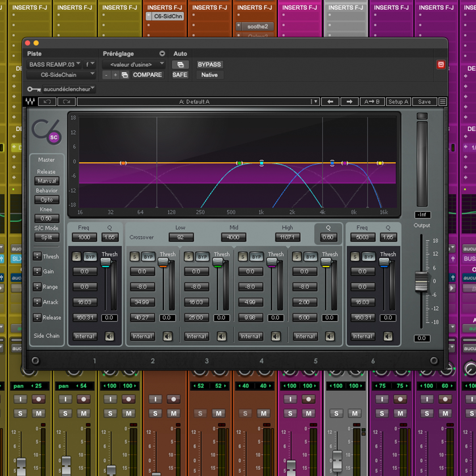The height and width of the screenshot is (476, 476).
Task: Open the BASS REAMP.03 track selector
Action: click(54, 65)
